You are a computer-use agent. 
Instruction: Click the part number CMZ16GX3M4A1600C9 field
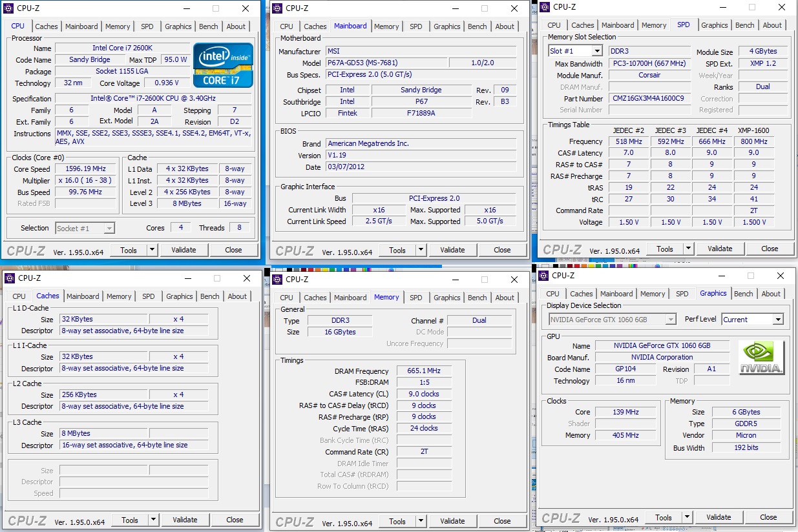[x=649, y=99]
